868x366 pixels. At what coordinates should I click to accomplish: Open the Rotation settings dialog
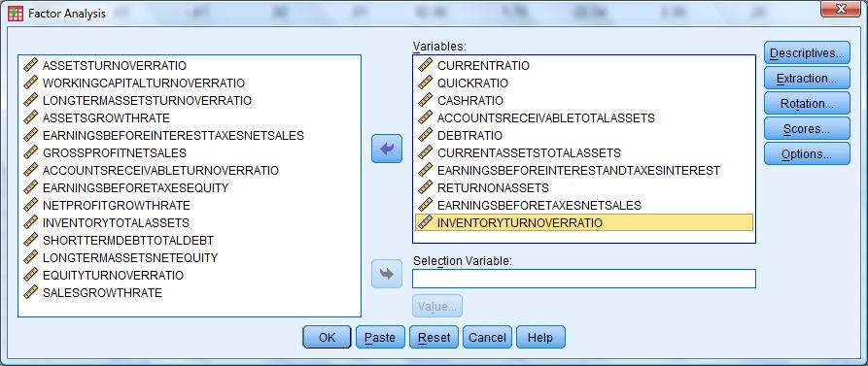[x=807, y=103]
